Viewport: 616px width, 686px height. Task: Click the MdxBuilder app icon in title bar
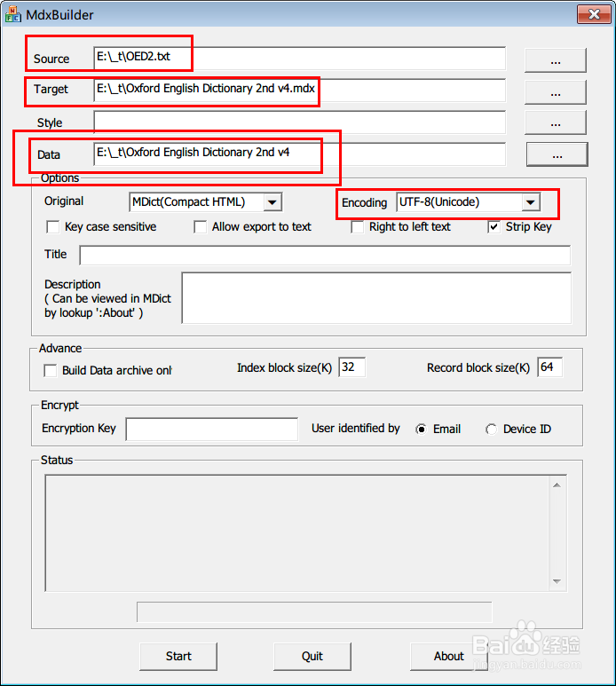click(12, 14)
